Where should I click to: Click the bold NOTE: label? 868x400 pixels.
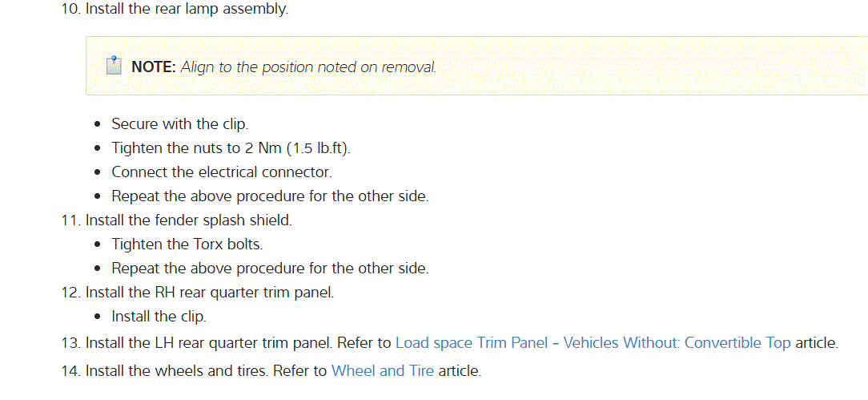(153, 67)
